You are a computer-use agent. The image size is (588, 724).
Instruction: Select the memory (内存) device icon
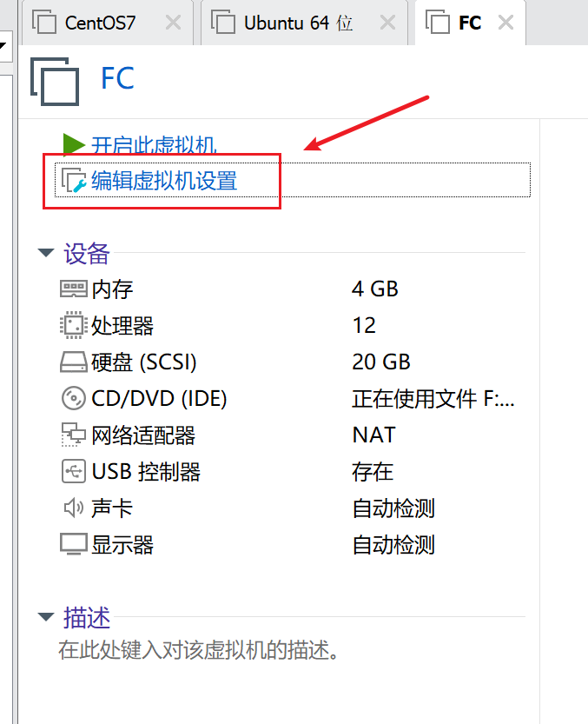point(73,289)
